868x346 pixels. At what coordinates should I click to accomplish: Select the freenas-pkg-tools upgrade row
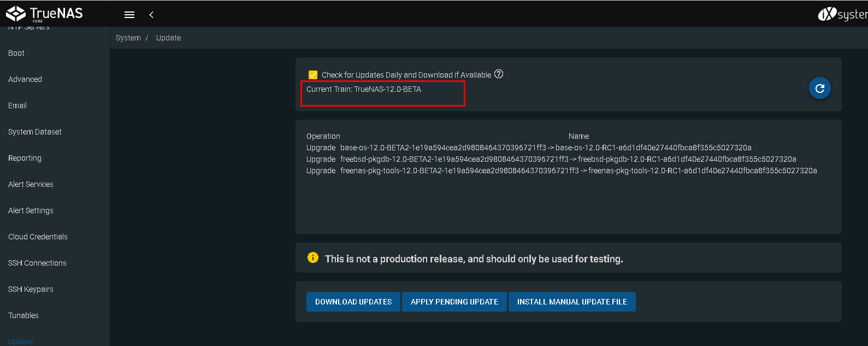[562, 171]
